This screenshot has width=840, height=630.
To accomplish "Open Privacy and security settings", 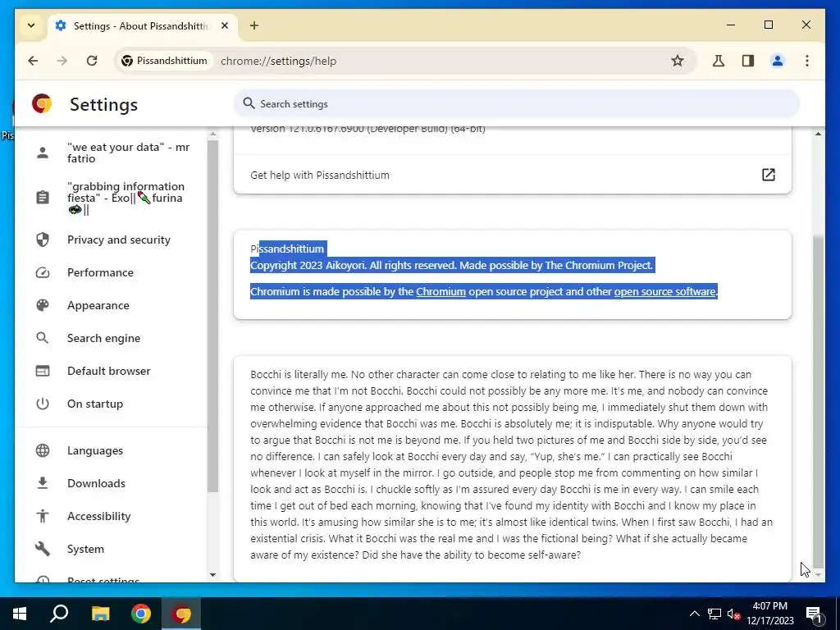I will [x=112, y=240].
